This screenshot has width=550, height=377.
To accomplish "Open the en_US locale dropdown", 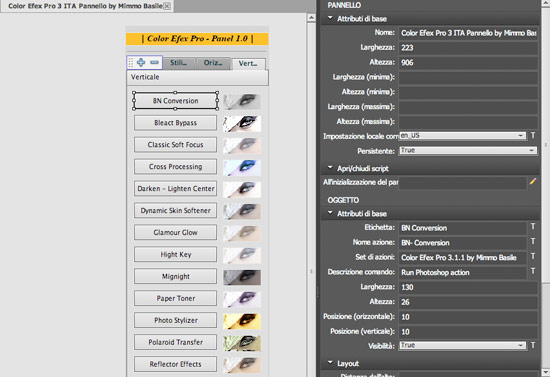I will click(462, 135).
